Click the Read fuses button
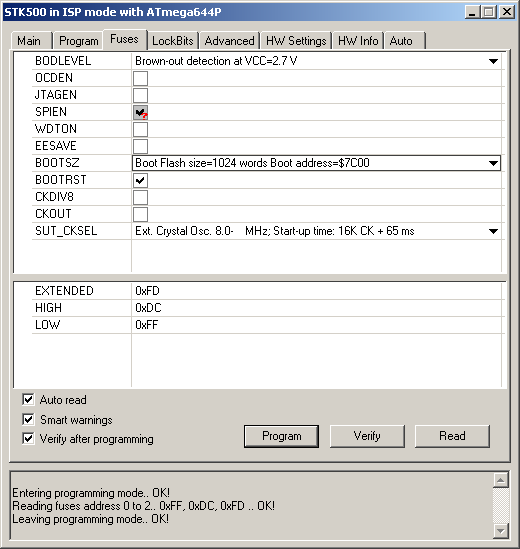Image resolution: width=520 pixels, height=549 pixels. click(452, 436)
